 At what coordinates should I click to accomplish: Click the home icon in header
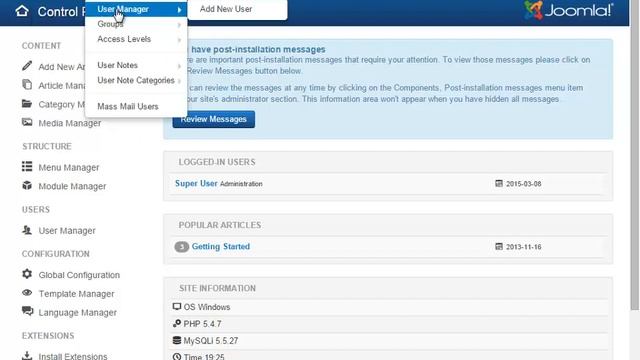pos(22,11)
